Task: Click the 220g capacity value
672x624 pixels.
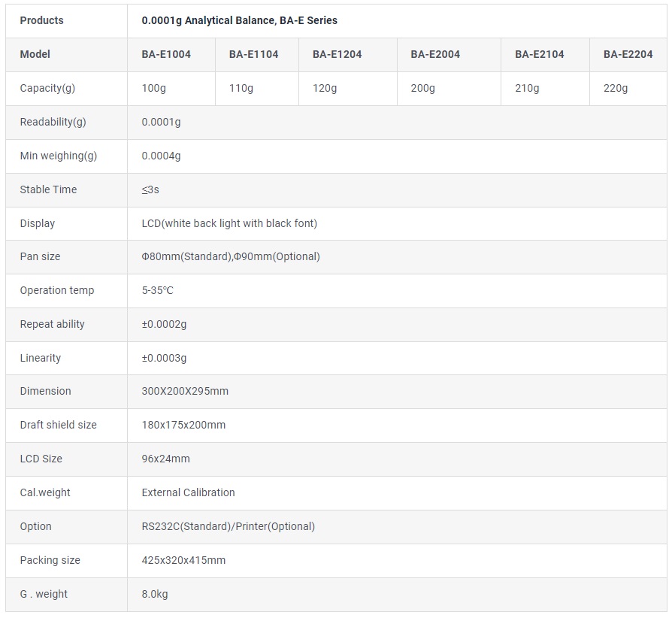Action: click(x=615, y=88)
